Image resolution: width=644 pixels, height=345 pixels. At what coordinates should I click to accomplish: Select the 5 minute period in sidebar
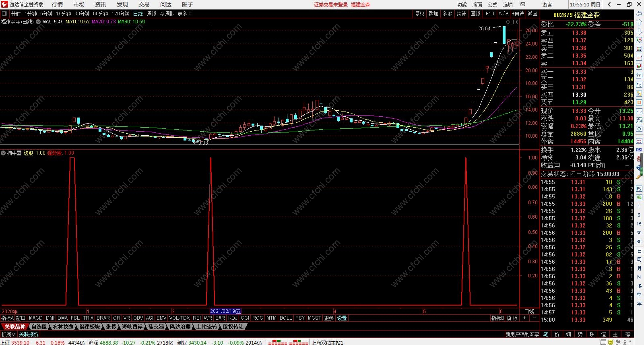click(x=639, y=215)
